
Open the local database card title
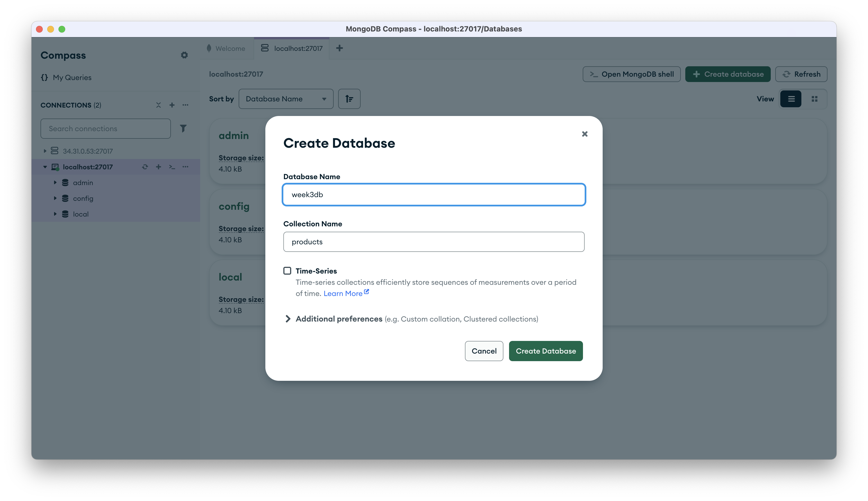(230, 277)
